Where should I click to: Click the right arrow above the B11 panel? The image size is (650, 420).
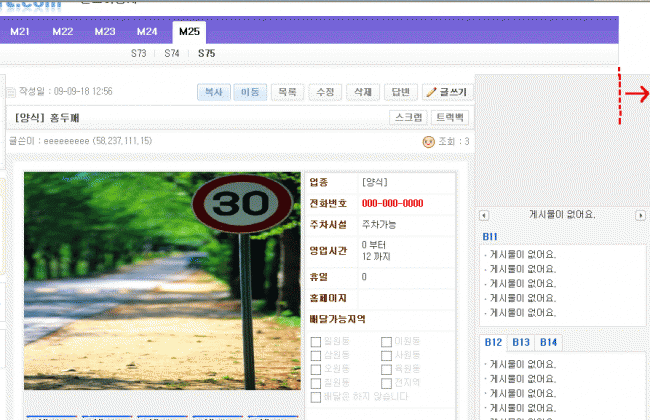pos(641,215)
